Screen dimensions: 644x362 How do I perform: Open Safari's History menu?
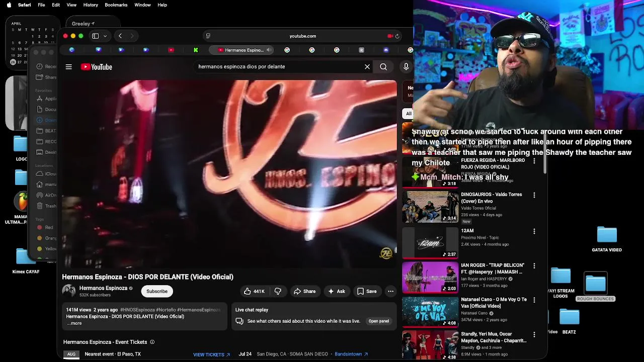pyautogui.click(x=91, y=5)
